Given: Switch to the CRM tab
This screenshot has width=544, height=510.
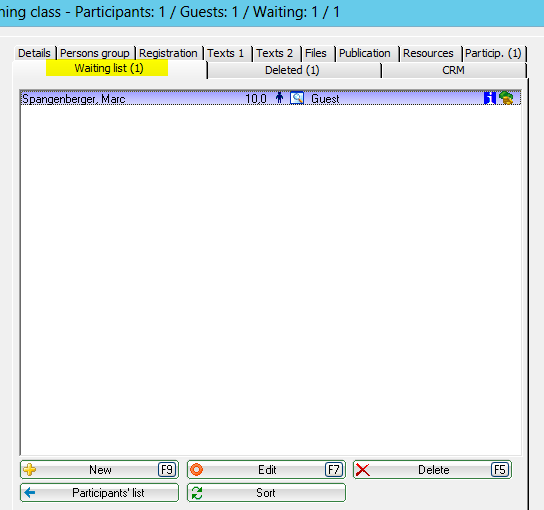Looking at the screenshot, I should (x=453, y=70).
